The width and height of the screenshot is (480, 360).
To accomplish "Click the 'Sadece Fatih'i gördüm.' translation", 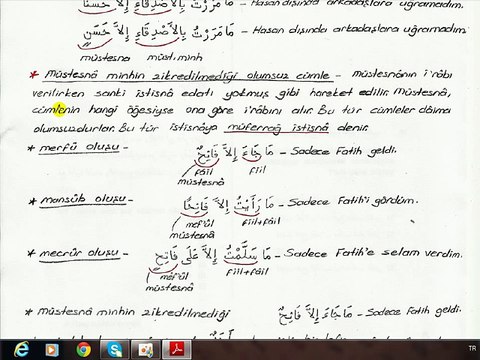I will (353, 201).
